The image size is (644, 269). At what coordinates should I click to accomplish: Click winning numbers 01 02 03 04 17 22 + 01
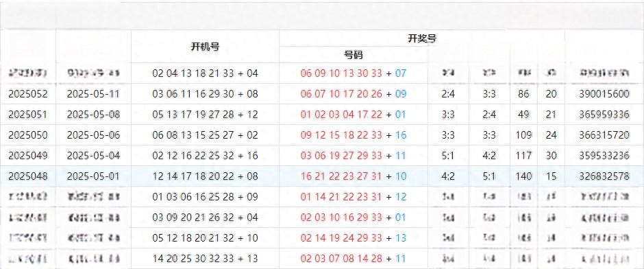pyautogui.click(x=354, y=115)
